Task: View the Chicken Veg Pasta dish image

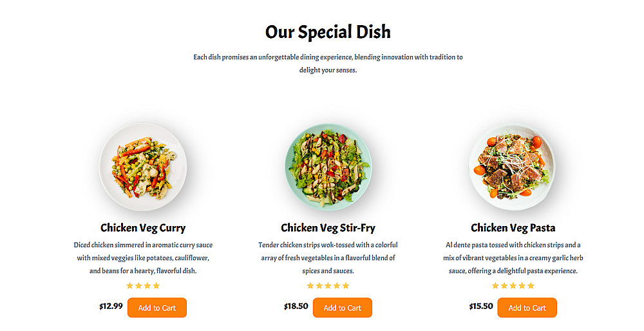Action: 513,167
